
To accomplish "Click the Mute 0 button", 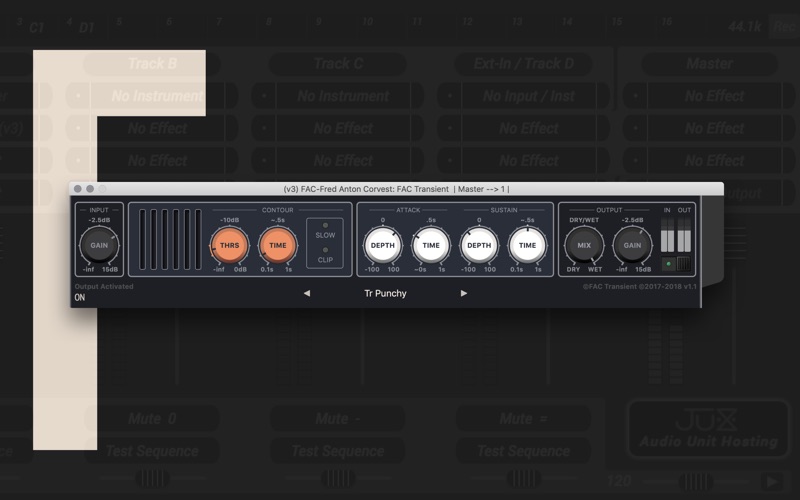I will pyautogui.click(x=152, y=419).
